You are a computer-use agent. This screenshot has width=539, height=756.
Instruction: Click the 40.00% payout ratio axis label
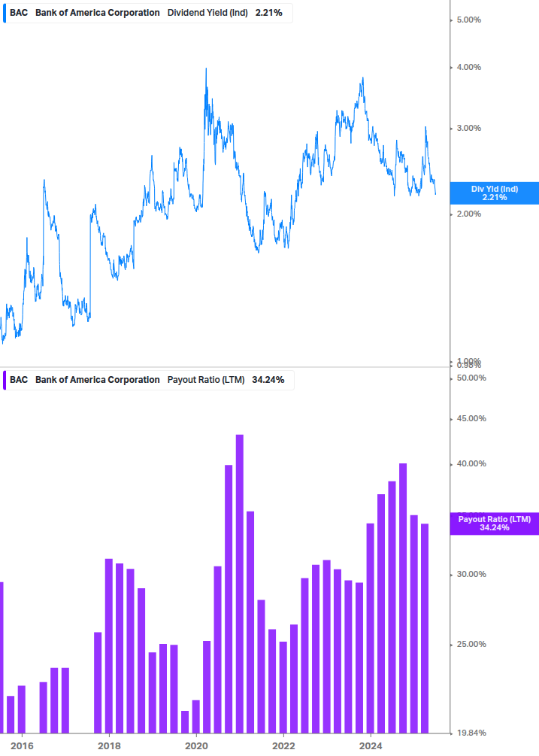coord(471,464)
